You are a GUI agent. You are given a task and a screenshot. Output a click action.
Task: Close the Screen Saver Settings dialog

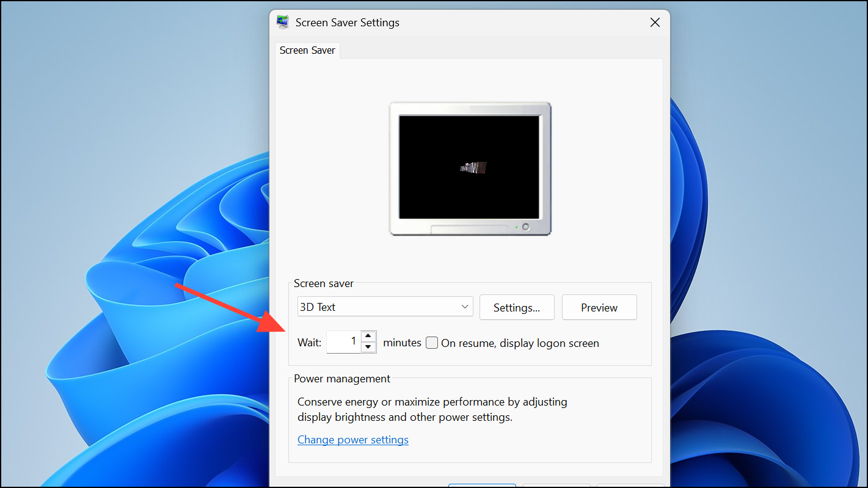tap(655, 23)
